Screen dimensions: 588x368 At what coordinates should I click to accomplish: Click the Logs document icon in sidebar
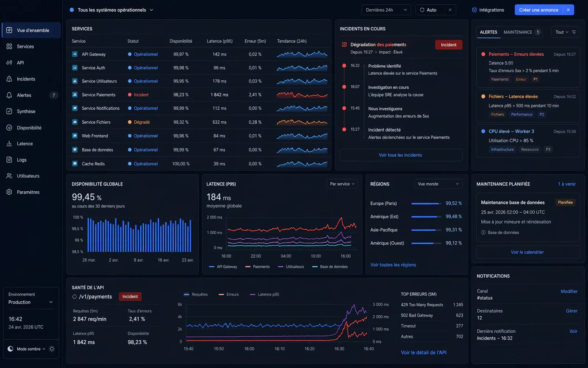(9, 160)
